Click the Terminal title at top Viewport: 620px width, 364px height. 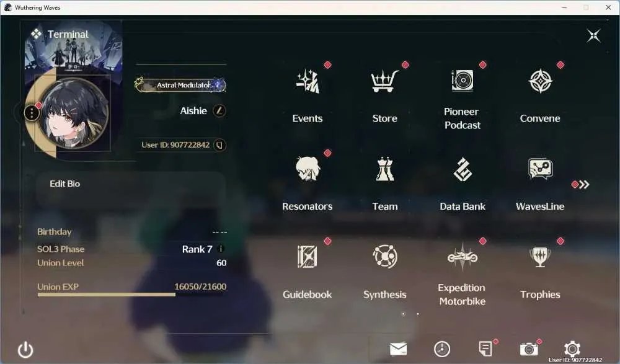68,35
